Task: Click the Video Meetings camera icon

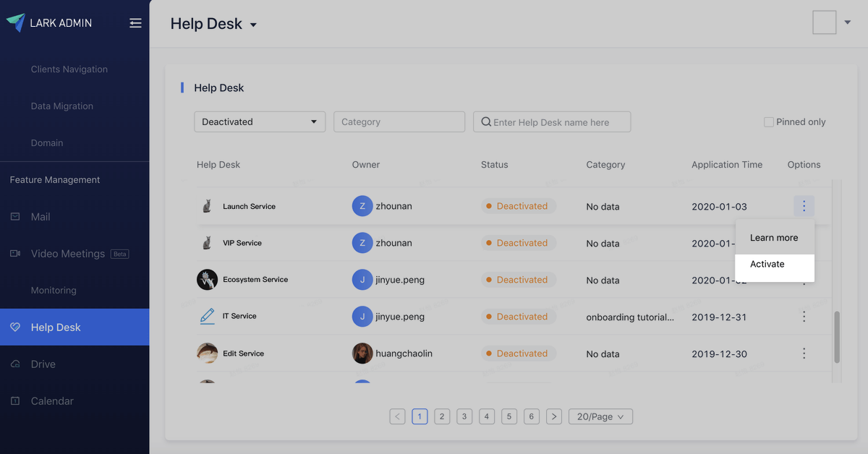Action: coord(15,254)
